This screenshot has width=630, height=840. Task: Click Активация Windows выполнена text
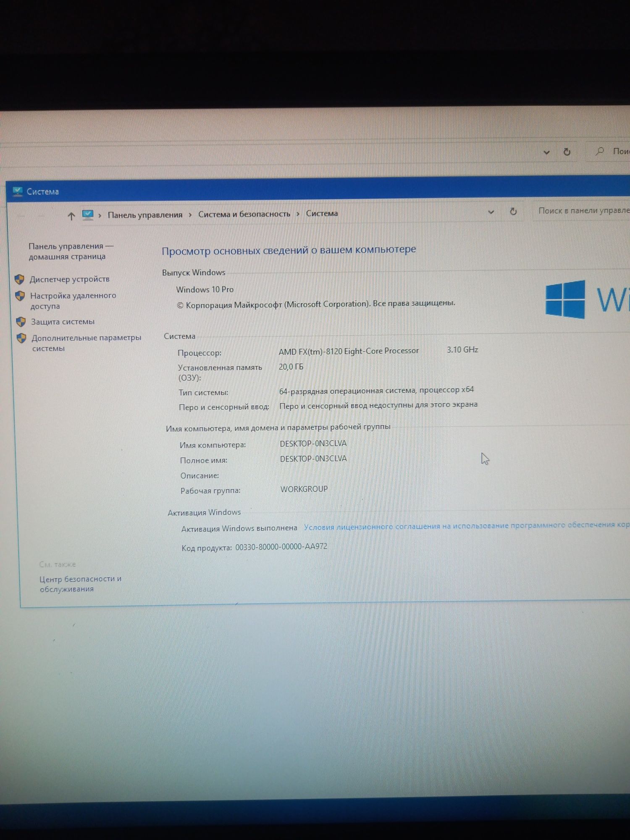(x=239, y=528)
